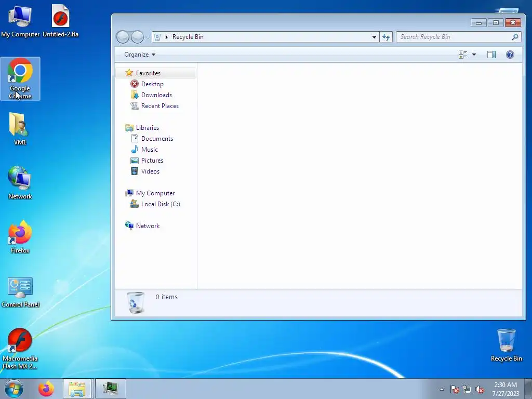Toggle the preview pane
This screenshot has height=399, width=532.
[491, 55]
